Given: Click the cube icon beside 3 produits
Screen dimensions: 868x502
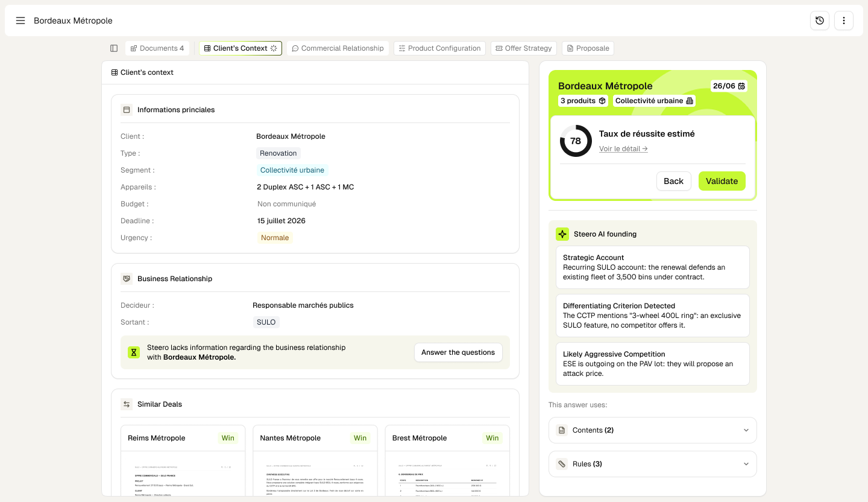Looking at the screenshot, I should point(602,101).
